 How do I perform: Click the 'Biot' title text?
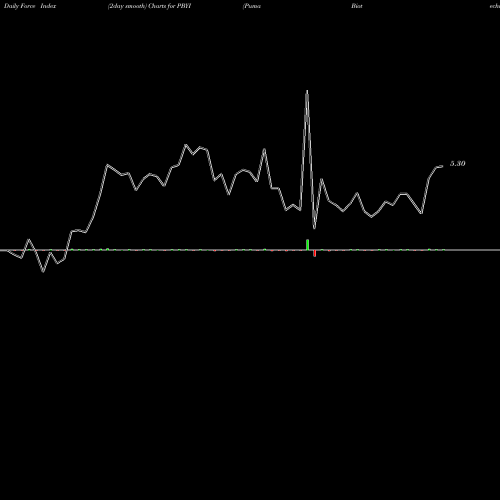(x=357, y=6)
